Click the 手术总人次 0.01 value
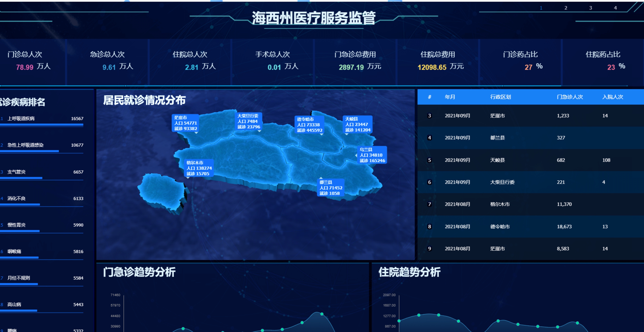The width and height of the screenshot is (644, 332). click(274, 67)
